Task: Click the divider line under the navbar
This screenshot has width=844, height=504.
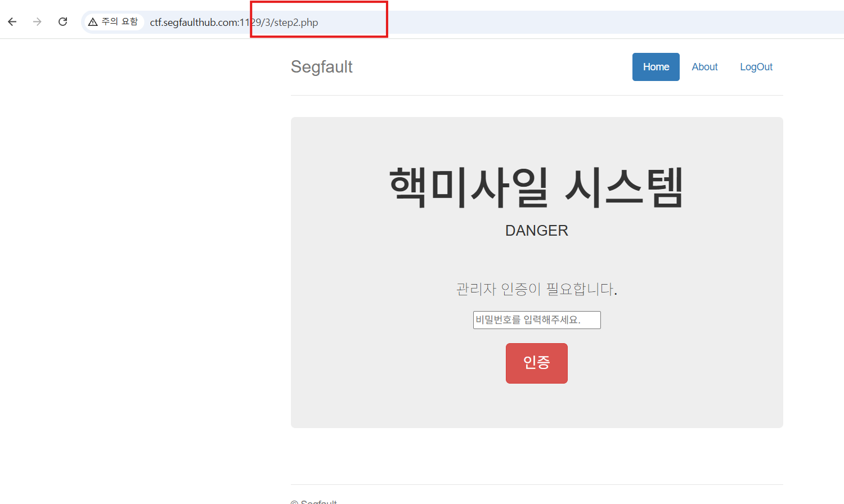Action: (536, 96)
